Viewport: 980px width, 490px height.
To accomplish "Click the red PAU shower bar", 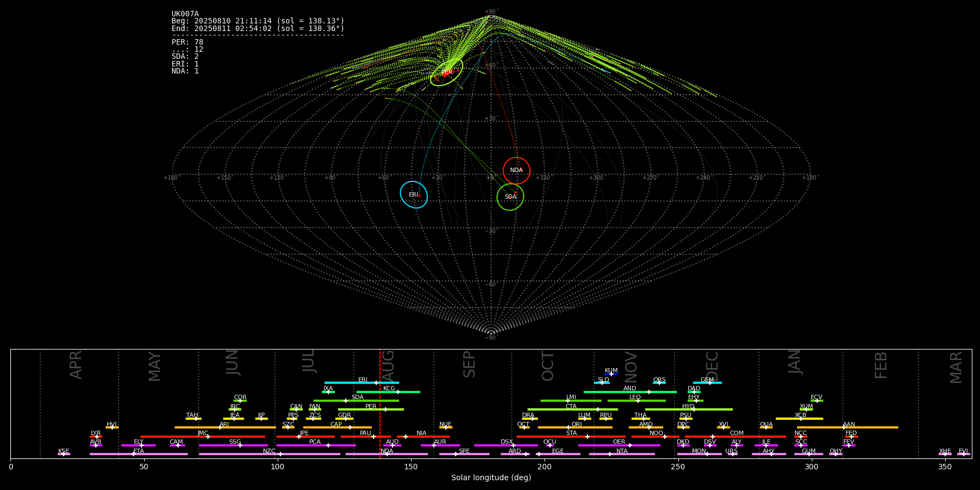I will click(x=366, y=436).
